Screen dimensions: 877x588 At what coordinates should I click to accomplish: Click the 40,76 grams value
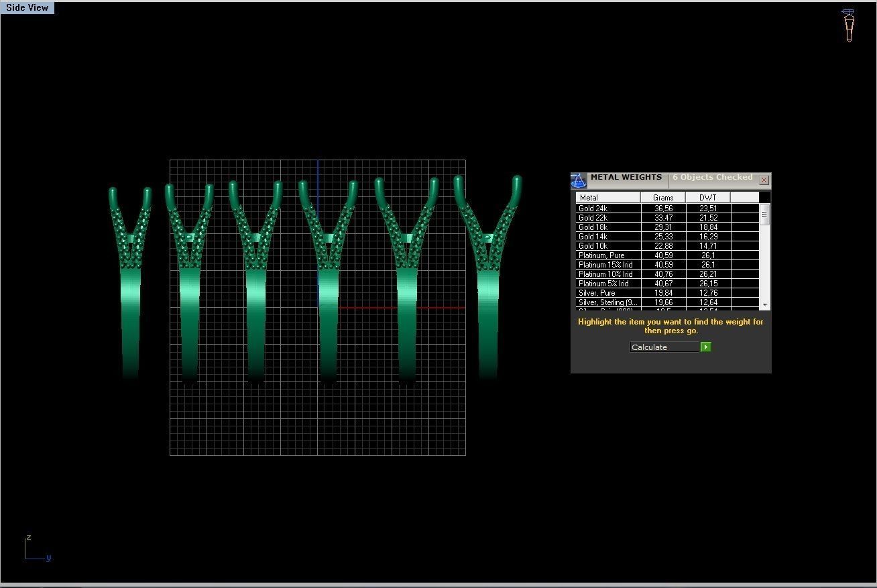pos(664,274)
